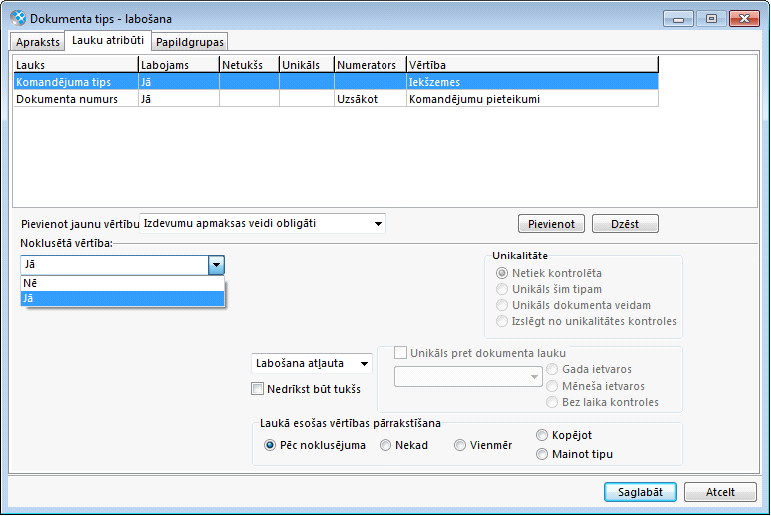Choose Jā option in the open list
Viewport: 771px width, 516px height.
pyautogui.click(x=123, y=298)
